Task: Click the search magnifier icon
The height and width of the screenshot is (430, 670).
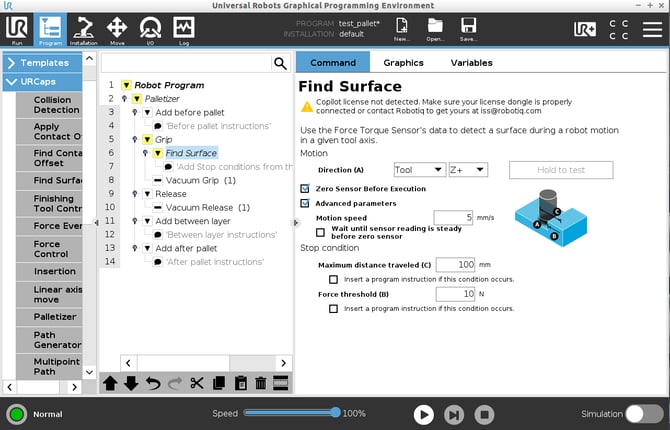Action: (x=280, y=63)
